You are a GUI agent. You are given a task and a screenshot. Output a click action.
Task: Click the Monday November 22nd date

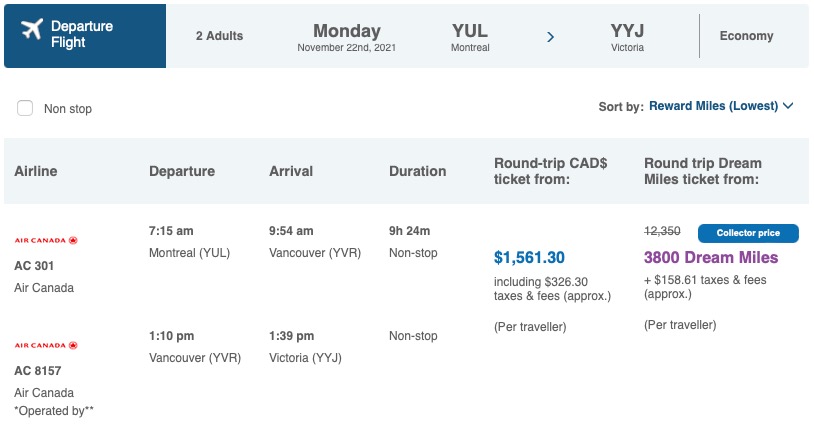pyautogui.click(x=347, y=37)
